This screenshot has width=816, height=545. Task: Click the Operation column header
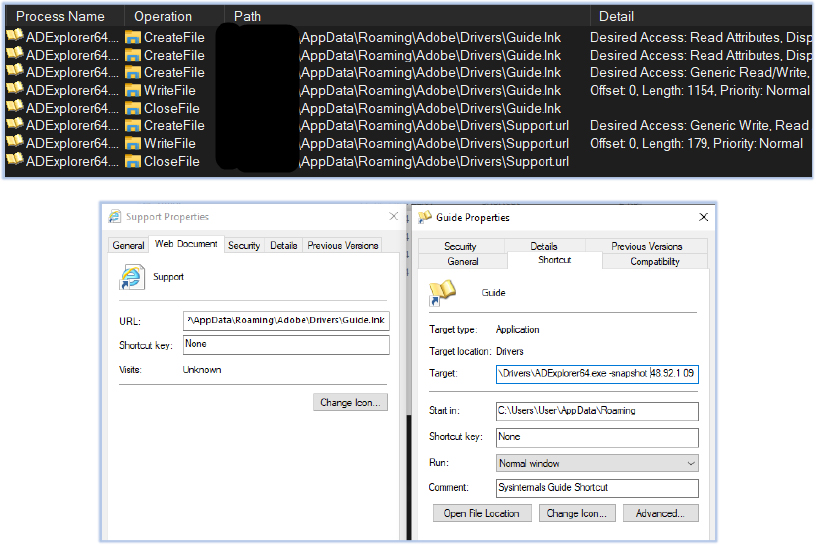[x=163, y=17]
